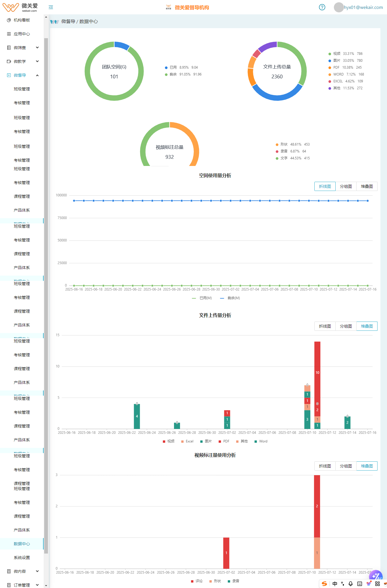
Task: Toggle 评论 series in annotation chart legend
Action: (x=197, y=581)
